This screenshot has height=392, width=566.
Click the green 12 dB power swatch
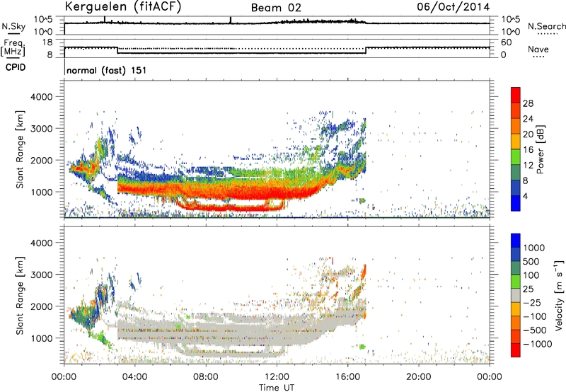tap(516, 156)
